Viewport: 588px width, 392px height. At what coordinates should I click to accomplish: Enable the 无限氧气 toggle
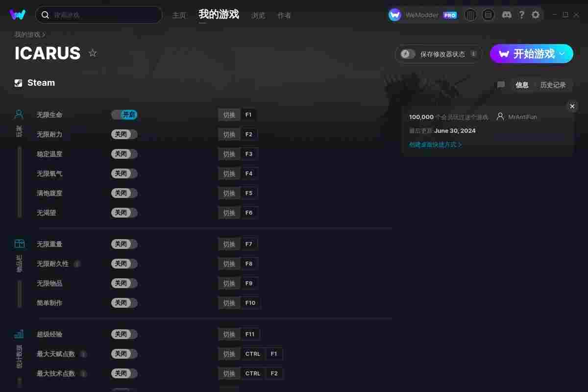[x=124, y=173]
